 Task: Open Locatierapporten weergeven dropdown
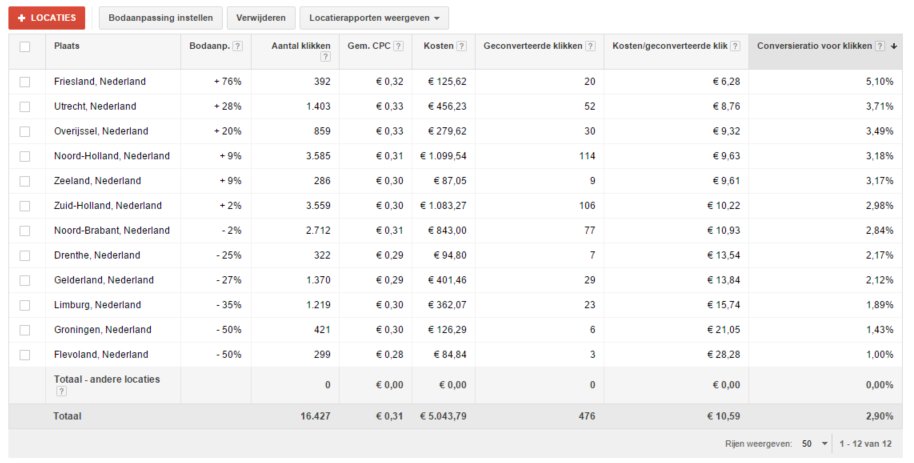coord(374,18)
